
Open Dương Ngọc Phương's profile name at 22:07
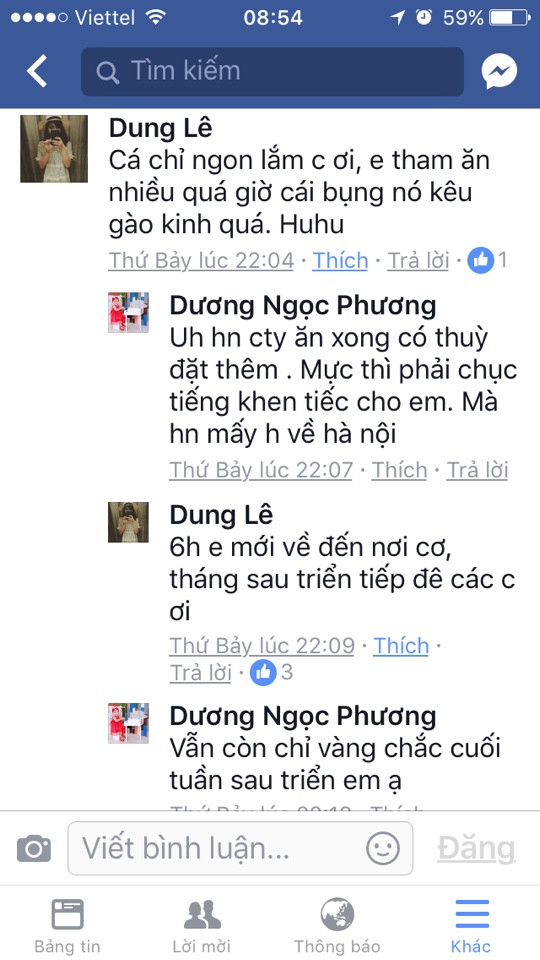303,306
